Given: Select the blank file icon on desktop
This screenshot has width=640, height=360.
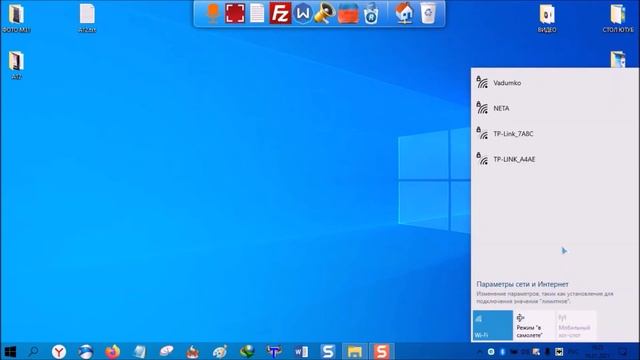Looking at the screenshot, I should (87, 18).
